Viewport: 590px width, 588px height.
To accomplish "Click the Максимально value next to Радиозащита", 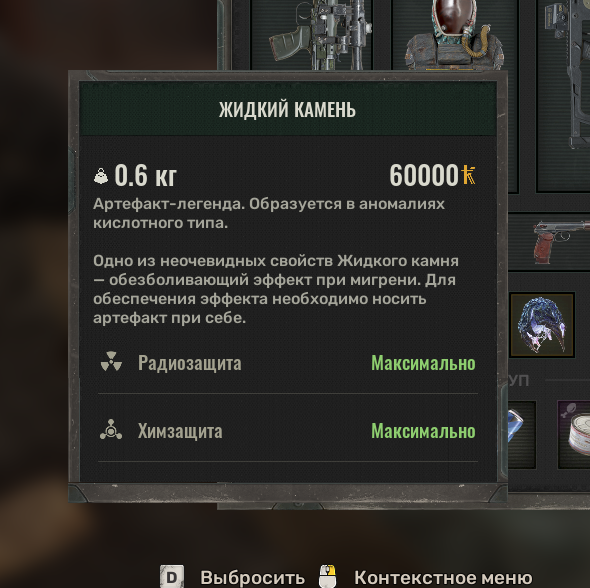I will click(423, 363).
